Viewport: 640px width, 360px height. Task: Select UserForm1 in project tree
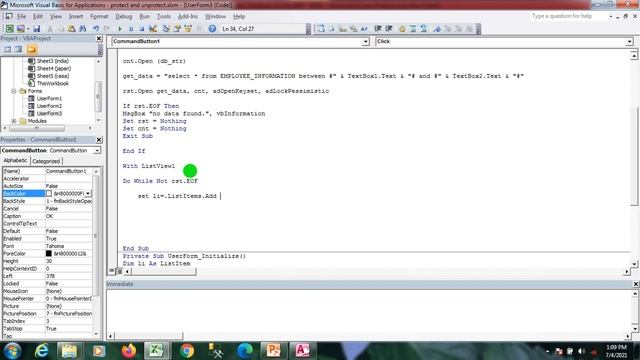pos(49,98)
